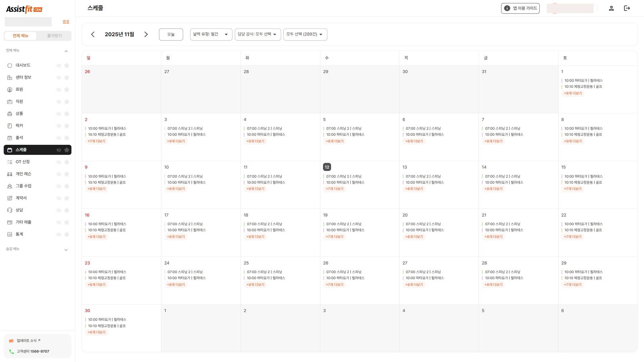Open the OT 신청 menu item
The image size is (644, 362).
click(x=23, y=162)
